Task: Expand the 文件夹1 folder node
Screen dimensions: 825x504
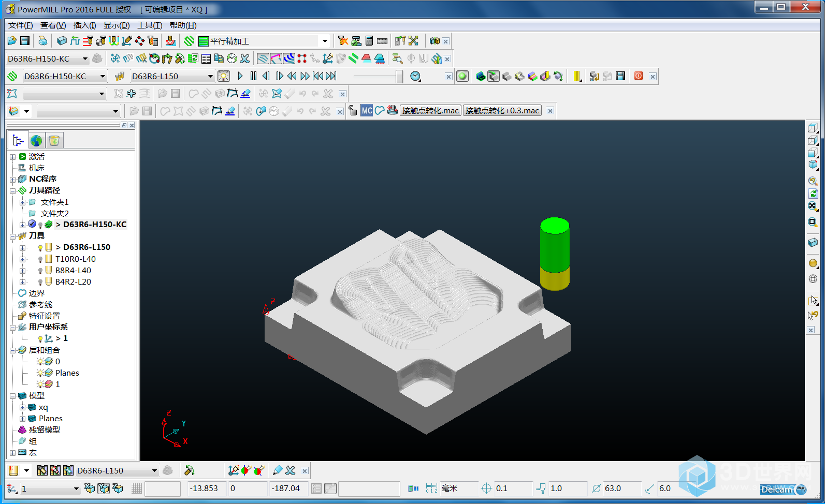Action: [22, 202]
